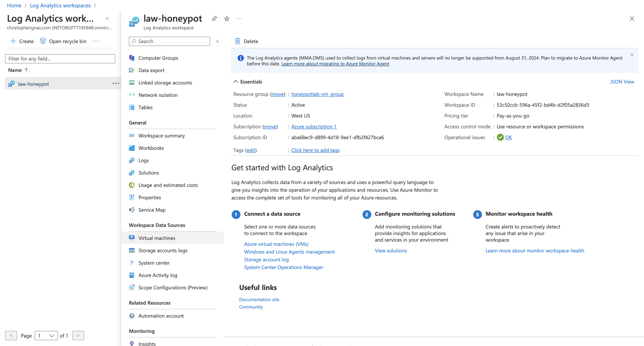Open Azure subscription 1 link
Screen dimensions: 644x346
pyautogui.click(x=314, y=127)
